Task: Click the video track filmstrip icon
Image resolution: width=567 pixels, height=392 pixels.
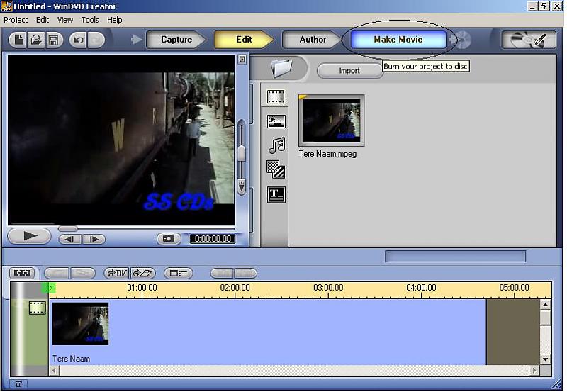Action: (38, 308)
